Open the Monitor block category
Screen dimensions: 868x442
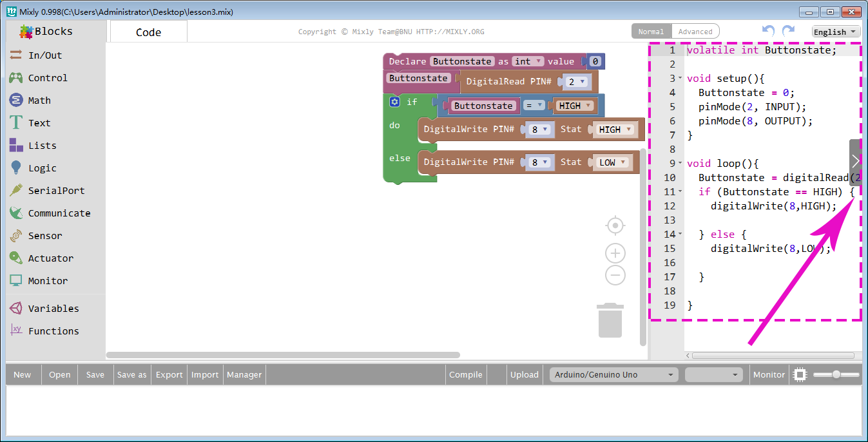[48, 281]
